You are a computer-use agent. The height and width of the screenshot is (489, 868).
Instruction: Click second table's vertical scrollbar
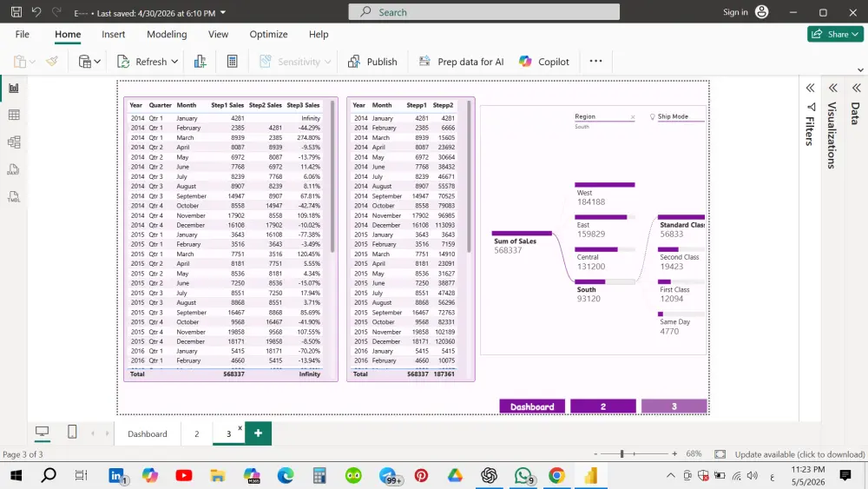tap(470, 176)
